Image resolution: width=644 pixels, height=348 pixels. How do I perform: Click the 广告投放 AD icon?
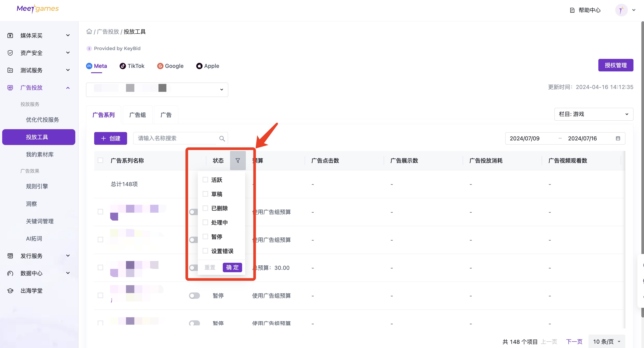tap(10, 88)
